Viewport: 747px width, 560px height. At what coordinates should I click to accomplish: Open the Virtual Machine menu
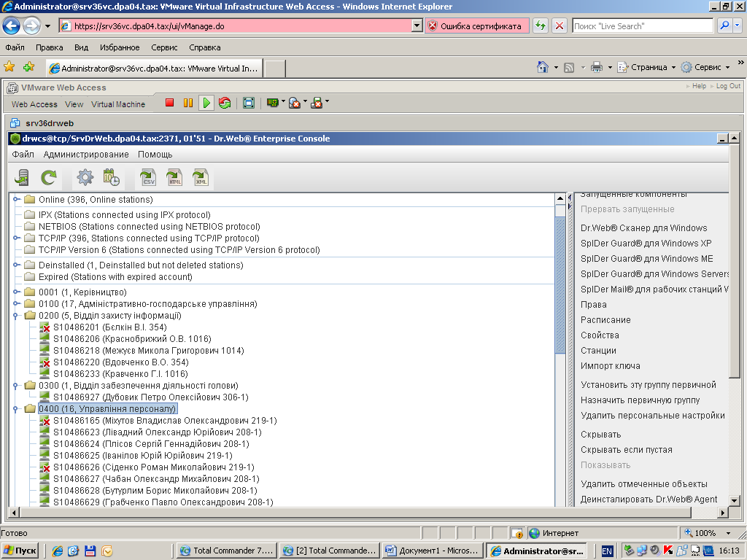118,104
